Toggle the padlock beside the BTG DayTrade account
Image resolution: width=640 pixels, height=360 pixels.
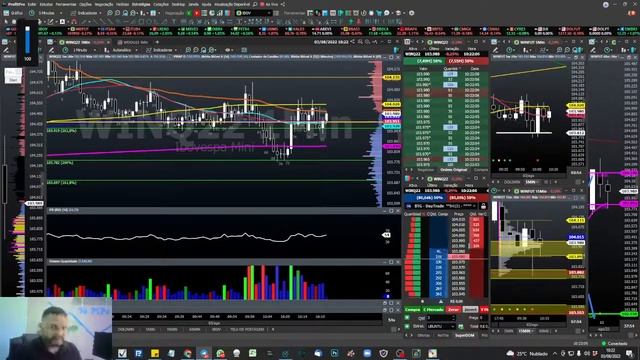483,206
